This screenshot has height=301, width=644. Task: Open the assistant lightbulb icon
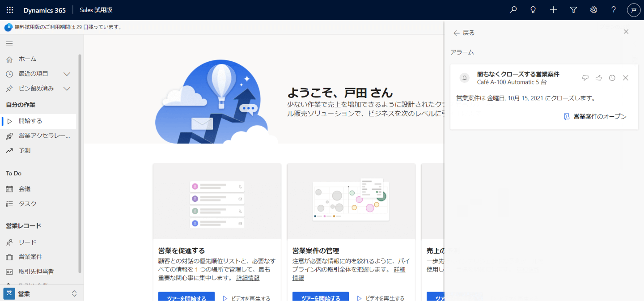(x=533, y=10)
